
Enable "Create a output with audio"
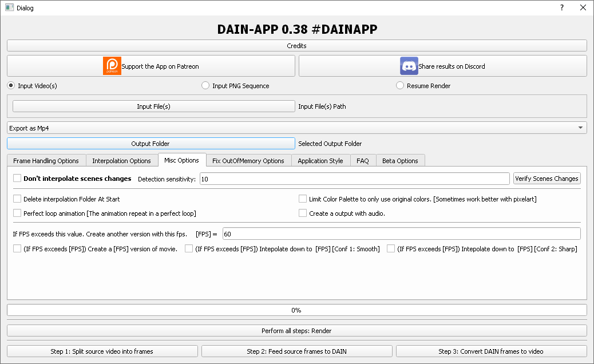303,213
